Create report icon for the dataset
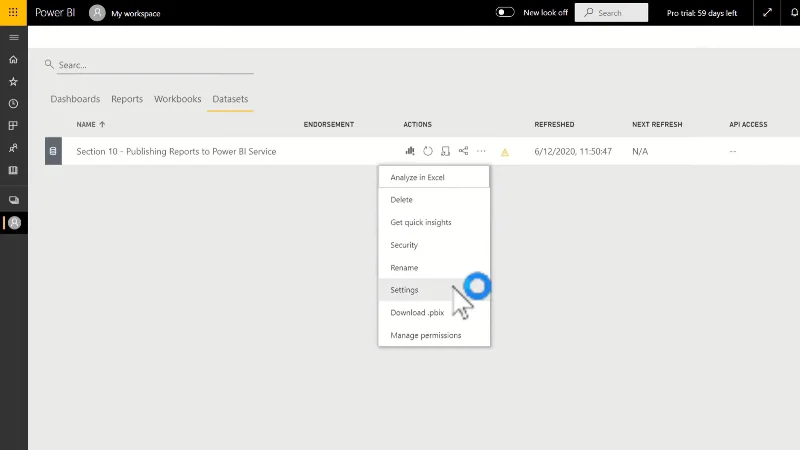The image size is (800, 450). pos(410,151)
